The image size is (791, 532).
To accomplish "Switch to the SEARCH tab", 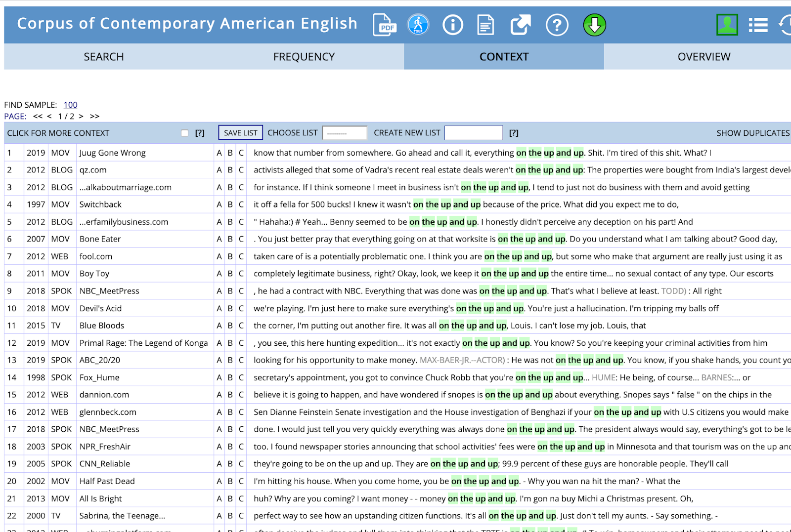I will (104, 57).
